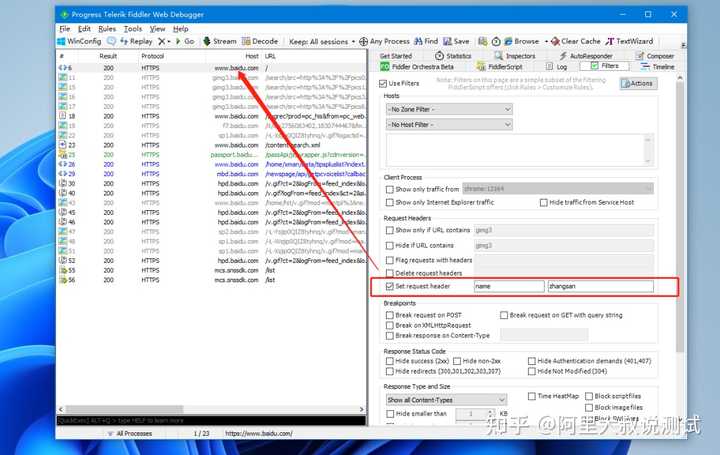Enable Hide if URL contains checkbox
720x455 pixels.
point(390,246)
